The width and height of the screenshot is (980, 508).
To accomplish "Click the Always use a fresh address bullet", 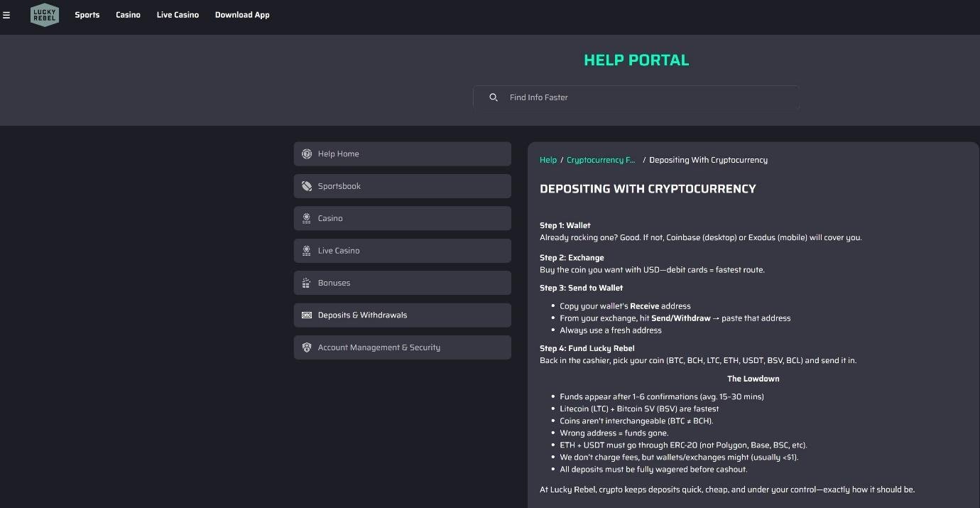I will click(x=611, y=330).
